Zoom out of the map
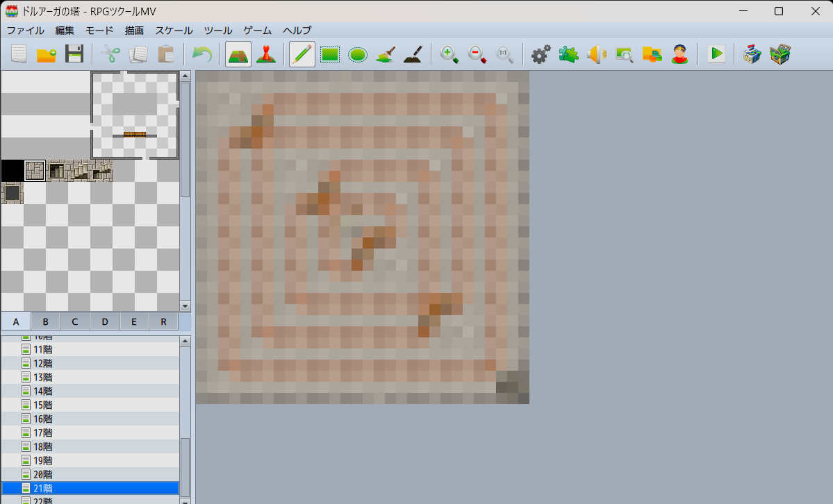The image size is (833, 504). [x=477, y=54]
